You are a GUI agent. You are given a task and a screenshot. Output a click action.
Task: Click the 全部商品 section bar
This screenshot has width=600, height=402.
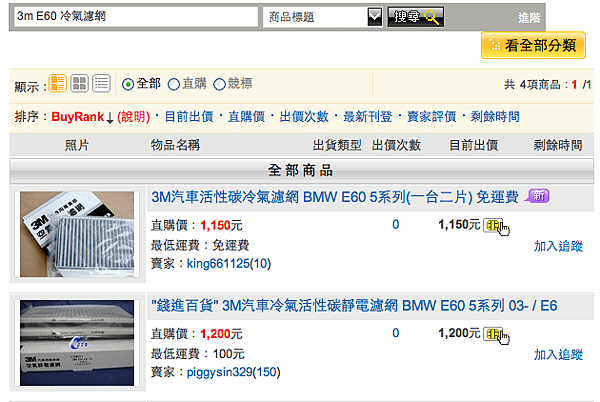pos(302,171)
